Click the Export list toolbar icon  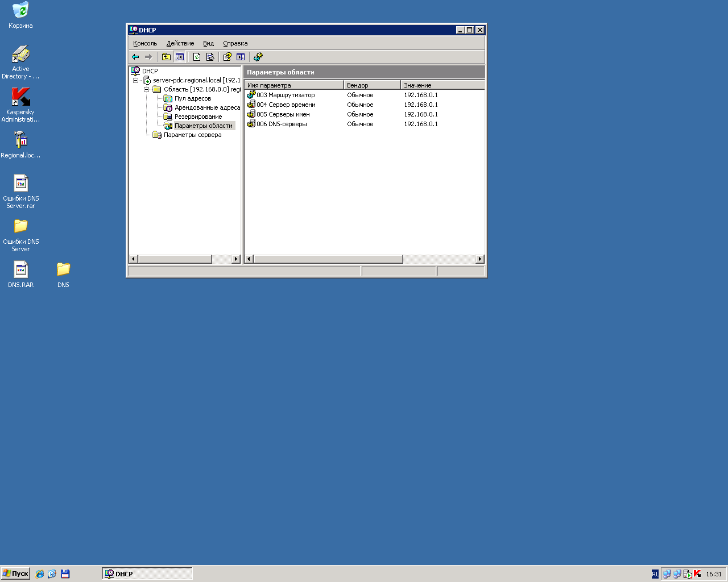click(x=210, y=57)
